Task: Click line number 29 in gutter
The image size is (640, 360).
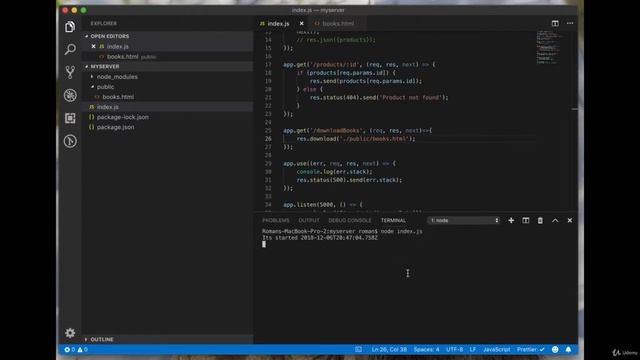Action: pos(268,163)
